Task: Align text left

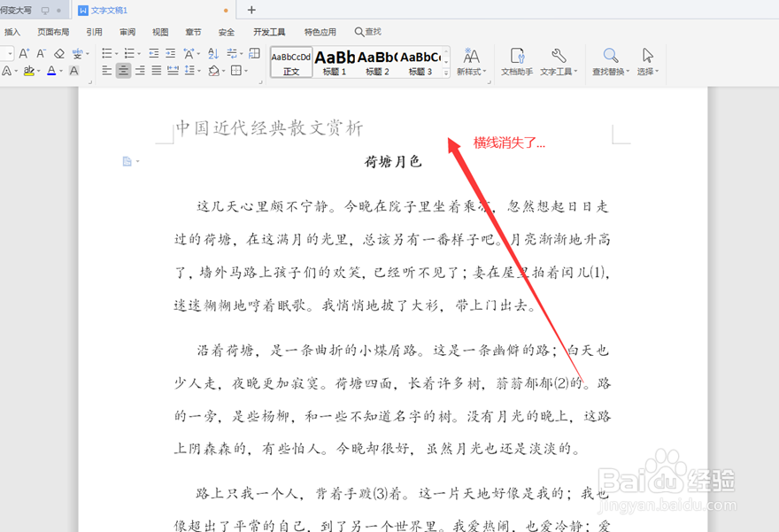Action: point(107,71)
